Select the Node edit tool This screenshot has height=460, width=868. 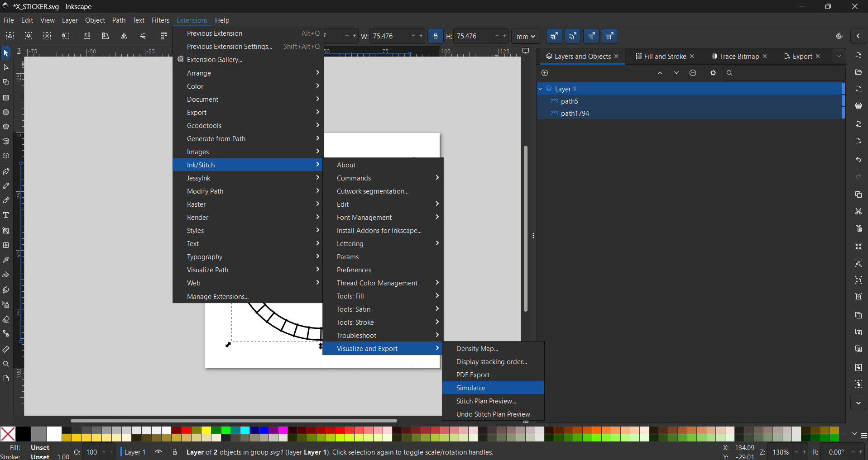(6, 68)
